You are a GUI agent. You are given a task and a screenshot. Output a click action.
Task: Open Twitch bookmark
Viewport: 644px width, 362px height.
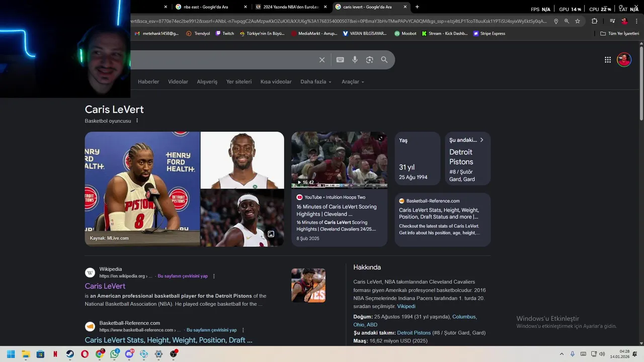pyautogui.click(x=224, y=34)
